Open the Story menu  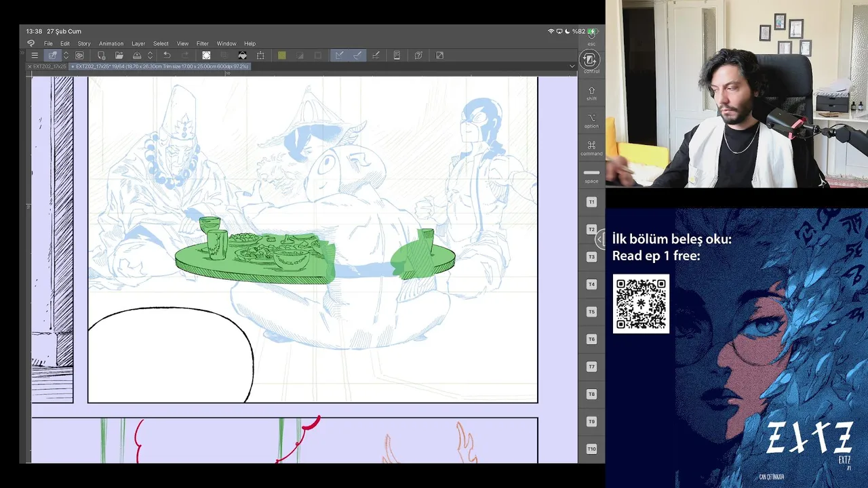pyautogui.click(x=84, y=43)
